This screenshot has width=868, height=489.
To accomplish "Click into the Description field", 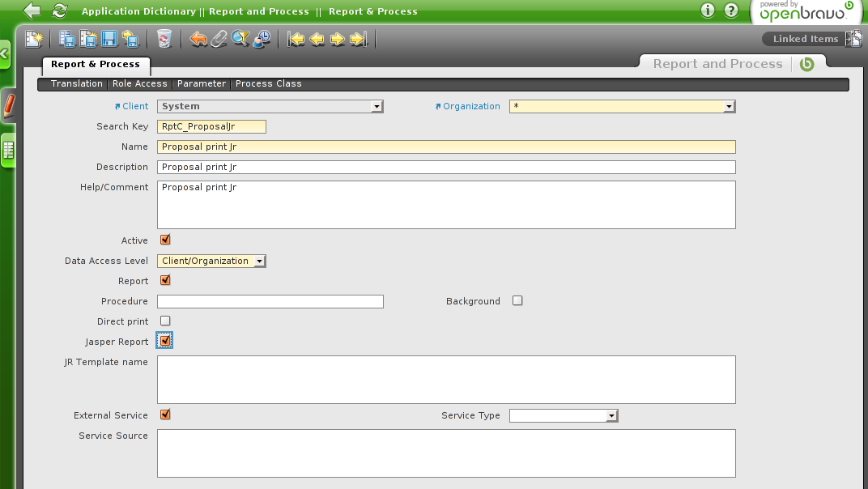I will pyautogui.click(x=446, y=168).
